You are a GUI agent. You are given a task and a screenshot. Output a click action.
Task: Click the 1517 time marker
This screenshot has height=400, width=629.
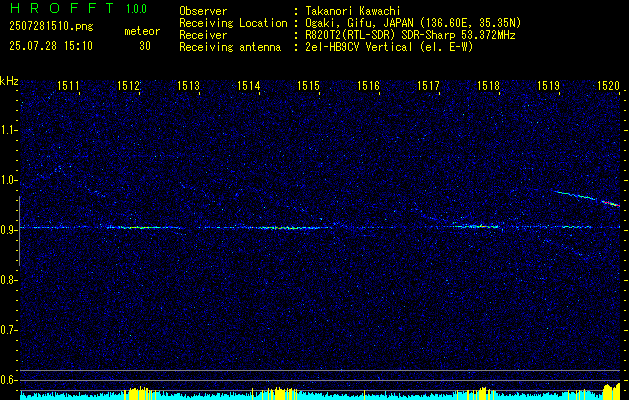(428, 85)
